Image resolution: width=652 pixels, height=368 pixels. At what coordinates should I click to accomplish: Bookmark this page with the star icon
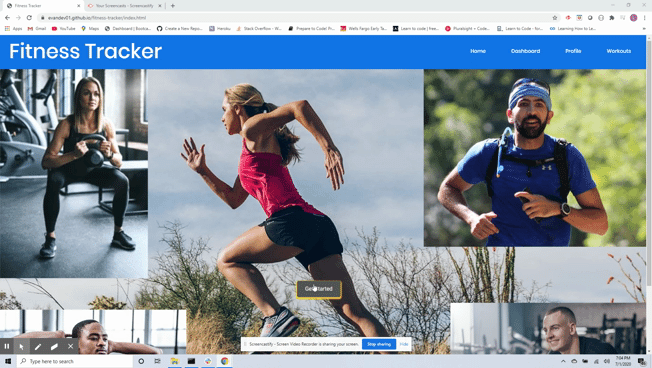tap(555, 18)
